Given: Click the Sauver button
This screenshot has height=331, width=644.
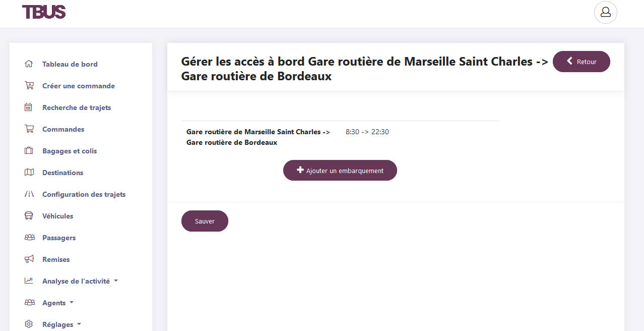Looking at the screenshot, I should click(x=205, y=221).
